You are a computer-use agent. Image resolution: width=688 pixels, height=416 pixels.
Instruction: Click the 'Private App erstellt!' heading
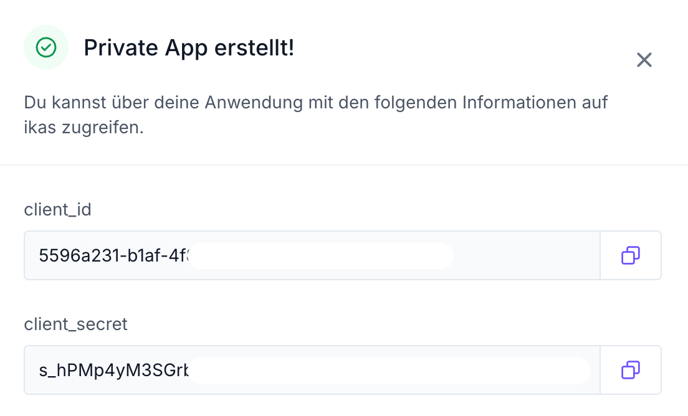(x=189, y=48)
